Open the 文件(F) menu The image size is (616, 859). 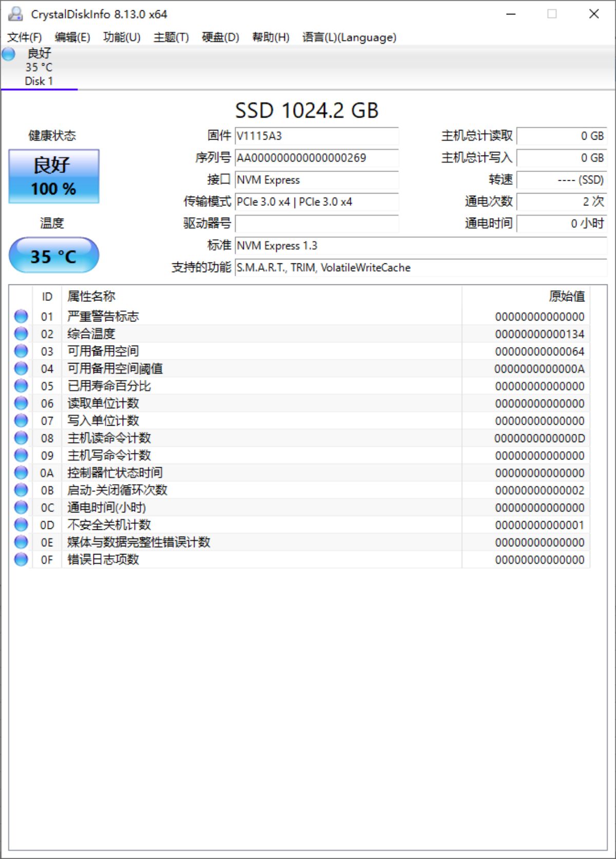pos(24,37)
